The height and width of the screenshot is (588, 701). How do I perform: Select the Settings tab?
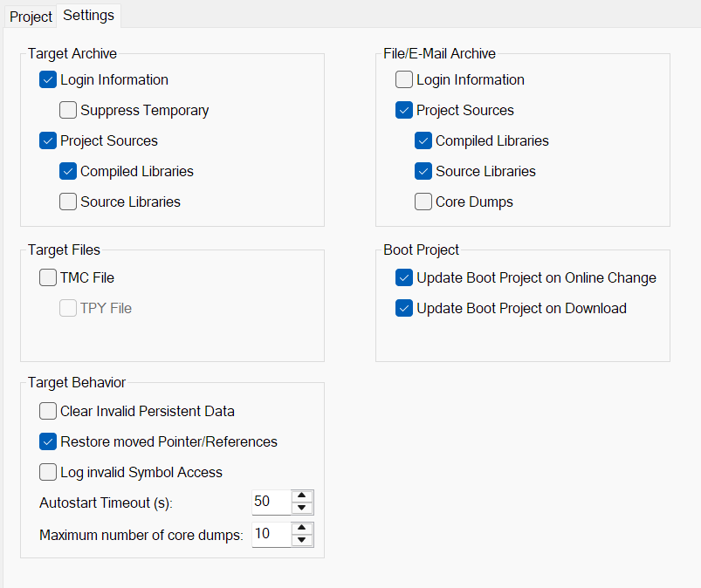88,15
